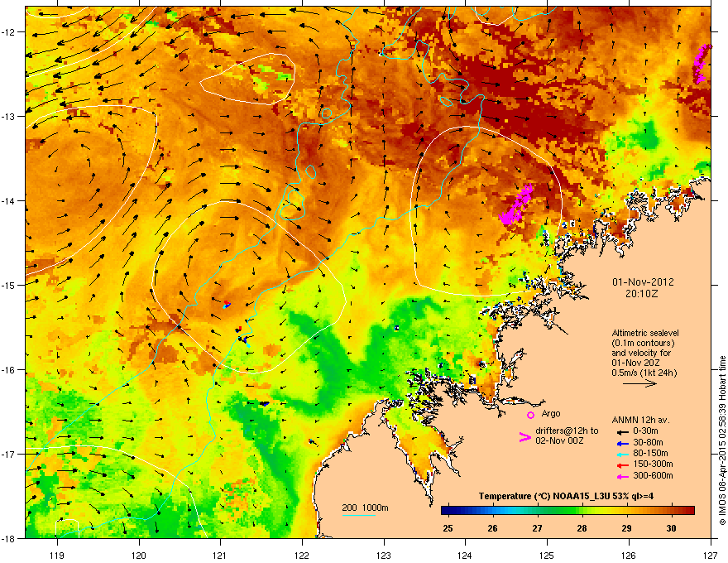Click the magenta drifters chevron symbol in legend

[x=524, y=437]
